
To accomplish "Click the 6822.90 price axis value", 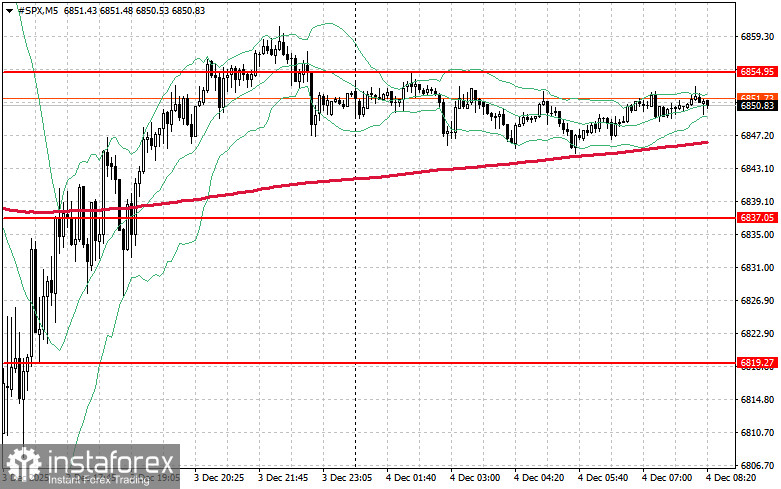I will click(757, 334).
